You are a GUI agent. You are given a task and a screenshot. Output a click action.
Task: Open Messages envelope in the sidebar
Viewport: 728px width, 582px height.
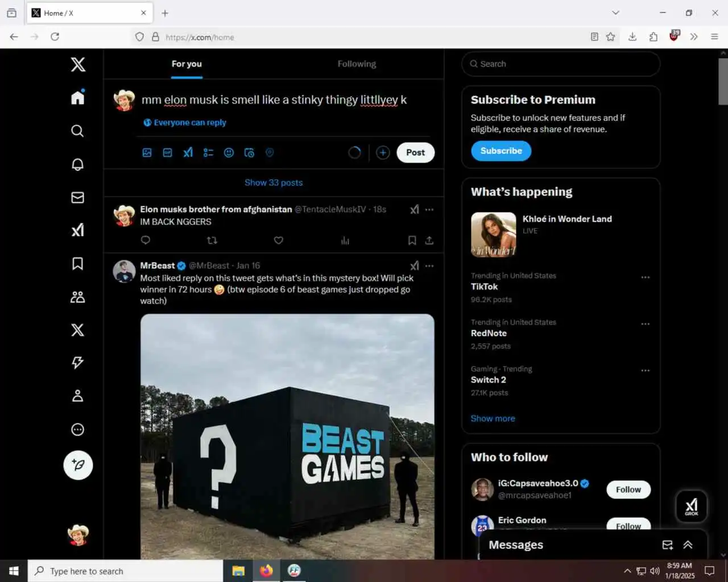[78, 197]
